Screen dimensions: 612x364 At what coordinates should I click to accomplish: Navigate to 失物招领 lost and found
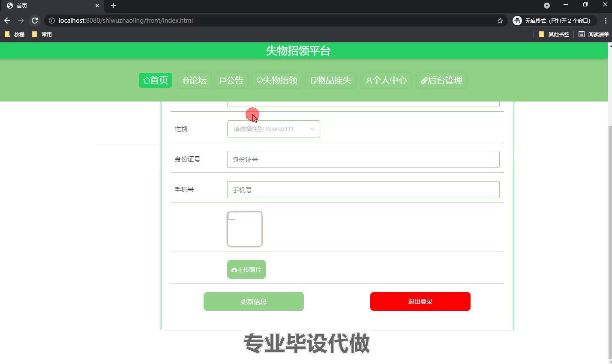click(277, 80)
